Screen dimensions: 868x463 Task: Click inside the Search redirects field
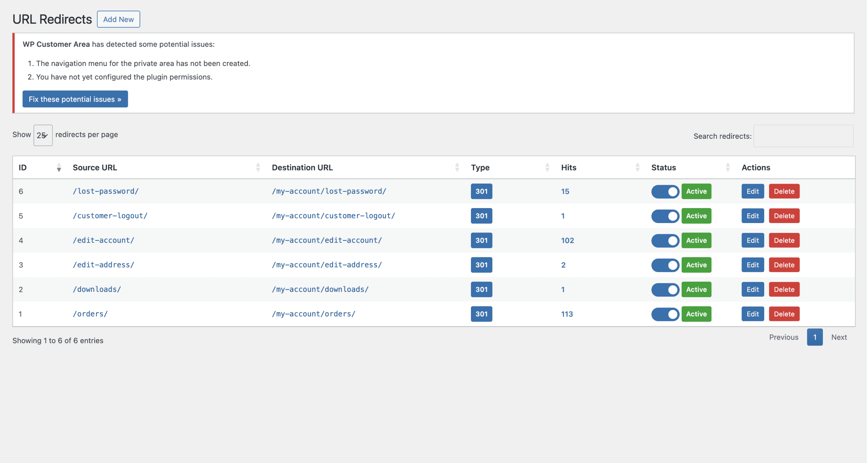(x=803, y=136)
